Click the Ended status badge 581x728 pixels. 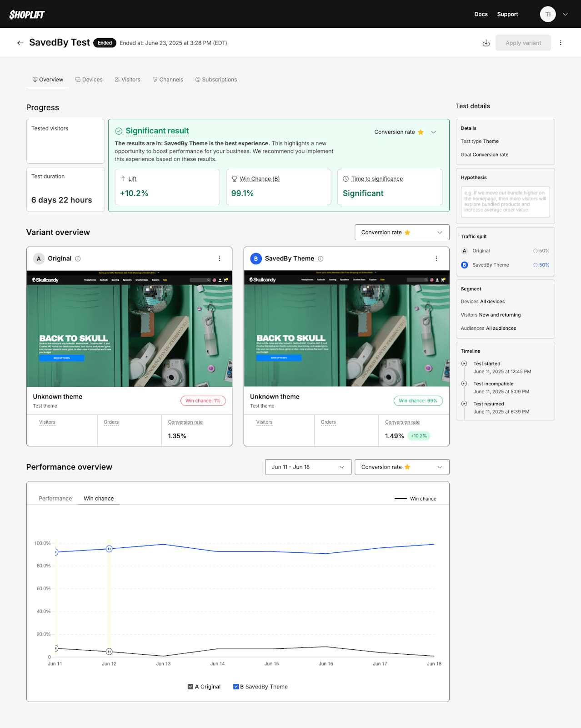tap(105, 43)
